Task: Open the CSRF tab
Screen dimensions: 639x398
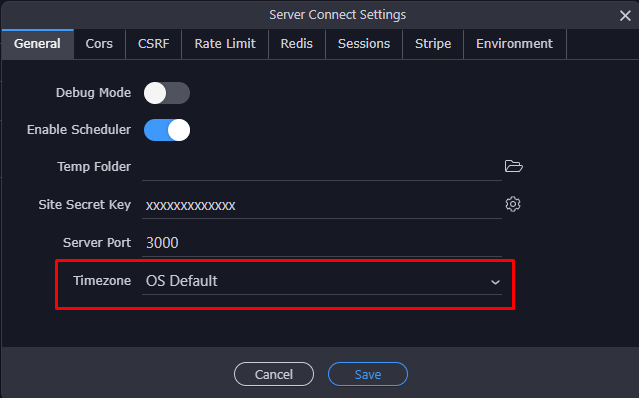Action: coord(153,44)
